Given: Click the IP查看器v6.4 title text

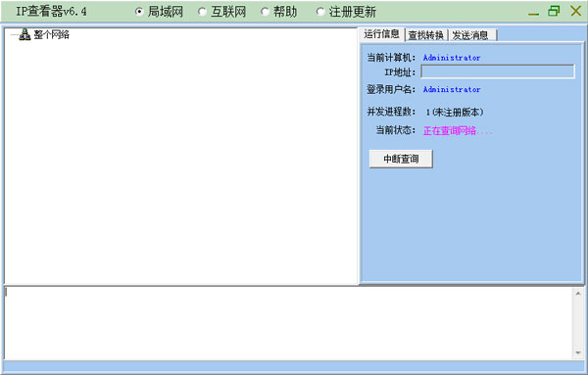Looking at the screenshot, I should pos(51,12).
